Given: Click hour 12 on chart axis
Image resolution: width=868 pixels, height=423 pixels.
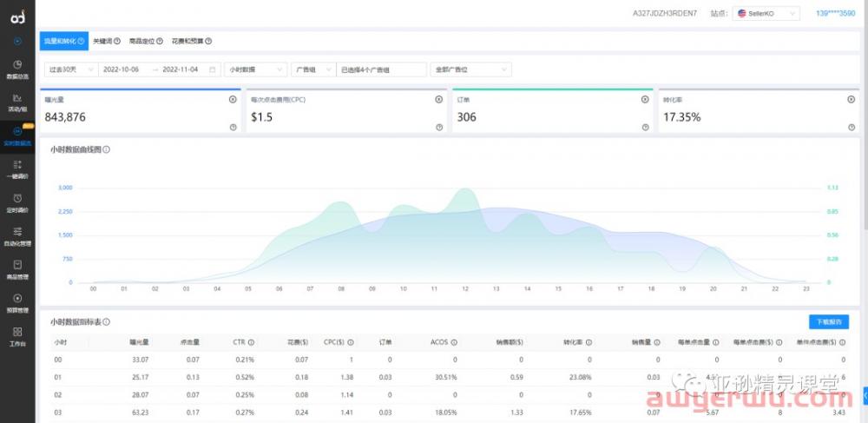Looking at the screenshot, I should tap(465, 289).
